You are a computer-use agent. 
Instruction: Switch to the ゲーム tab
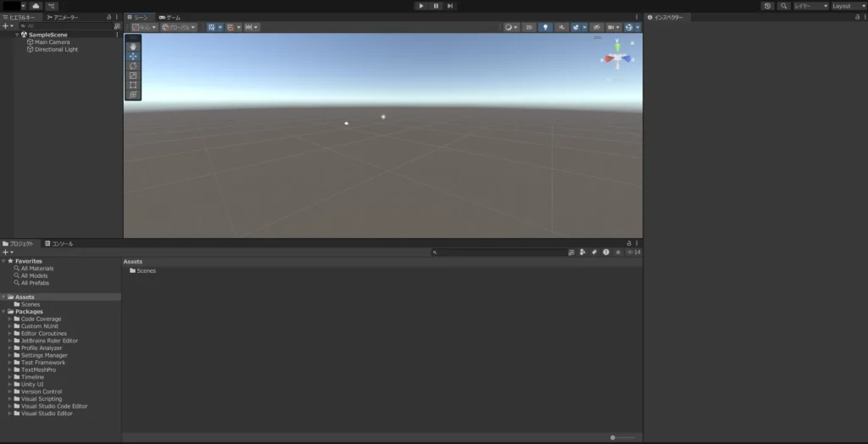click(x=170, y=17)
